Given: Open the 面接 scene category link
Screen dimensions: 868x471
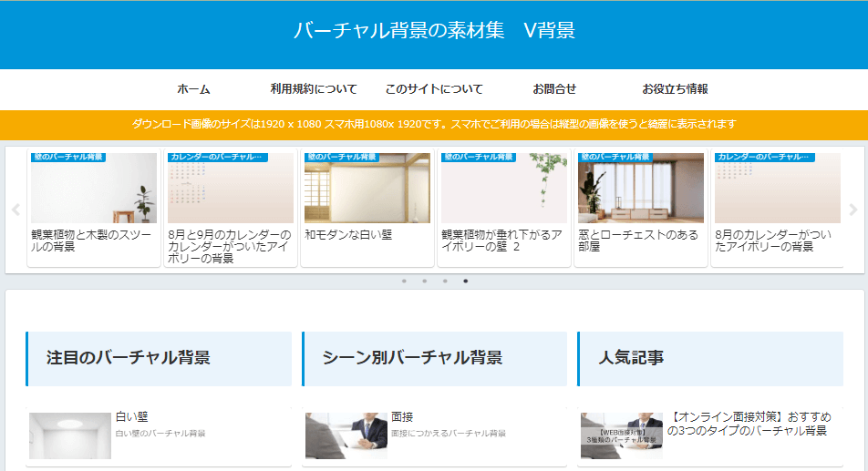Looking at the screenshot, I should point(402,417).
